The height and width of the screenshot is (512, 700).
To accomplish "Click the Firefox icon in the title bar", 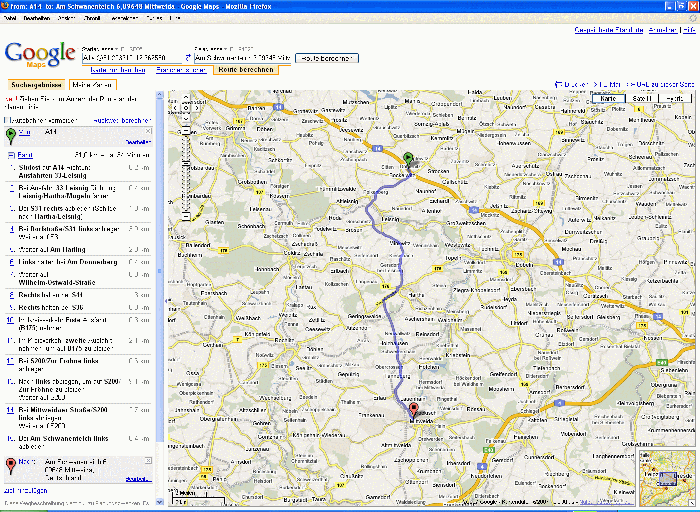I will 4,6.
